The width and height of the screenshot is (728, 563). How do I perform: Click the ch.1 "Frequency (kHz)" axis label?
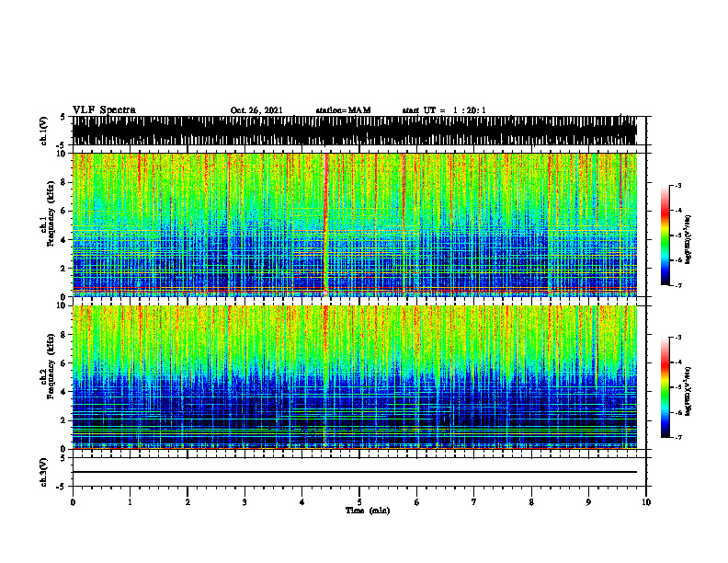pos(51,213)
